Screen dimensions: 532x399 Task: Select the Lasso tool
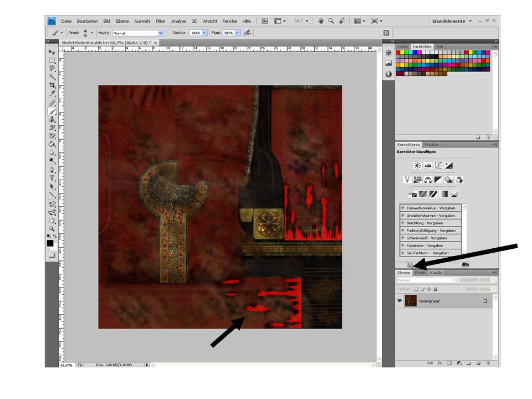point(52,69)
